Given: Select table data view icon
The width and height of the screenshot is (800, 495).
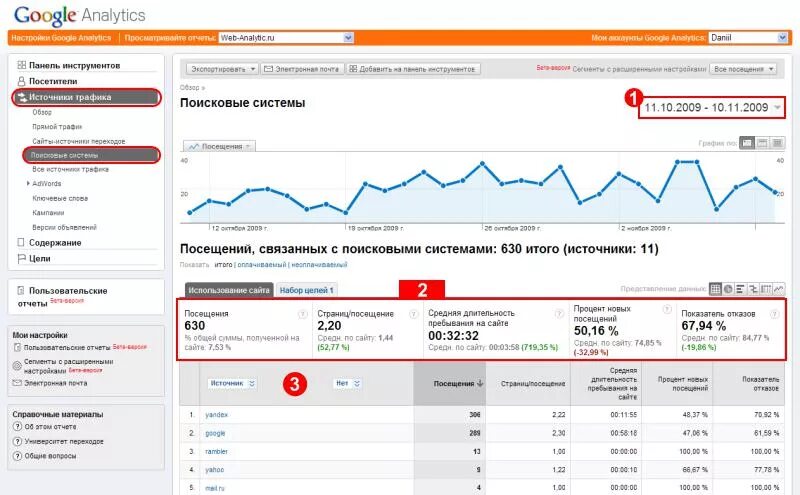Looking at the screenshot, I should click(715, 289).
